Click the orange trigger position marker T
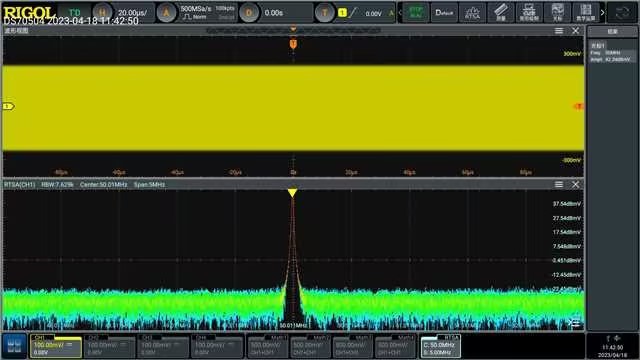 coord(293,44)
